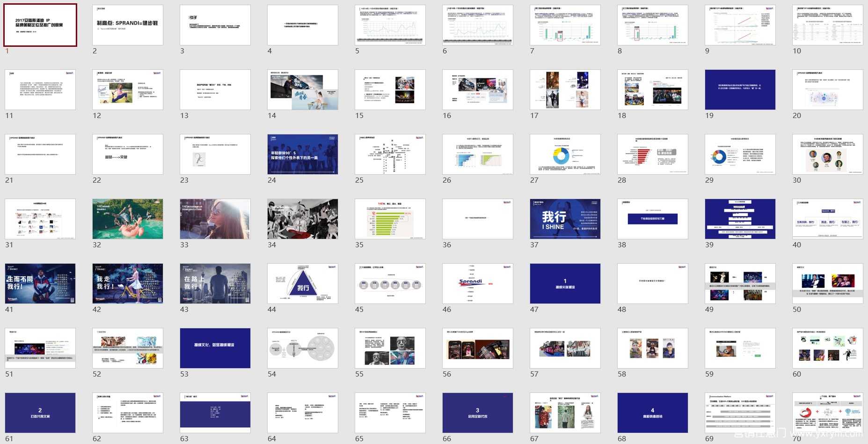Viewport: 868px width, 444px height.
Task: Select slide 52 illustrated art thumbnail
Action: [x=128, y=348]
